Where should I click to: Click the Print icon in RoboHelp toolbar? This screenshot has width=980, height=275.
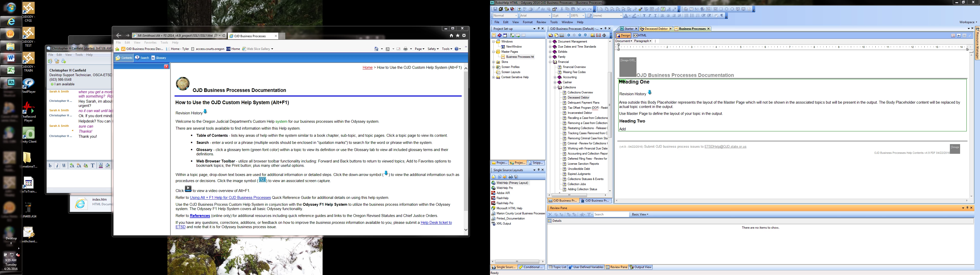coord(531,9)
